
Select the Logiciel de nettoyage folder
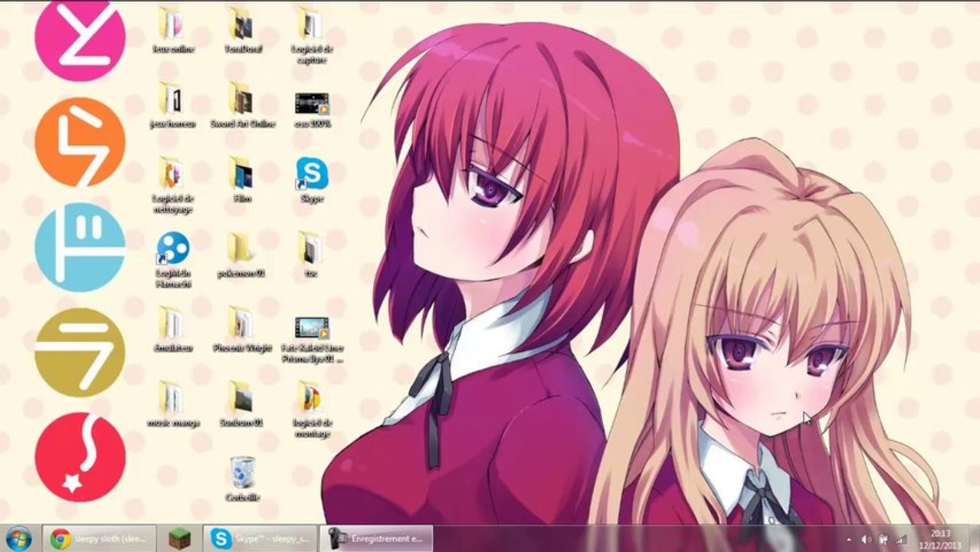click(172, 185)
